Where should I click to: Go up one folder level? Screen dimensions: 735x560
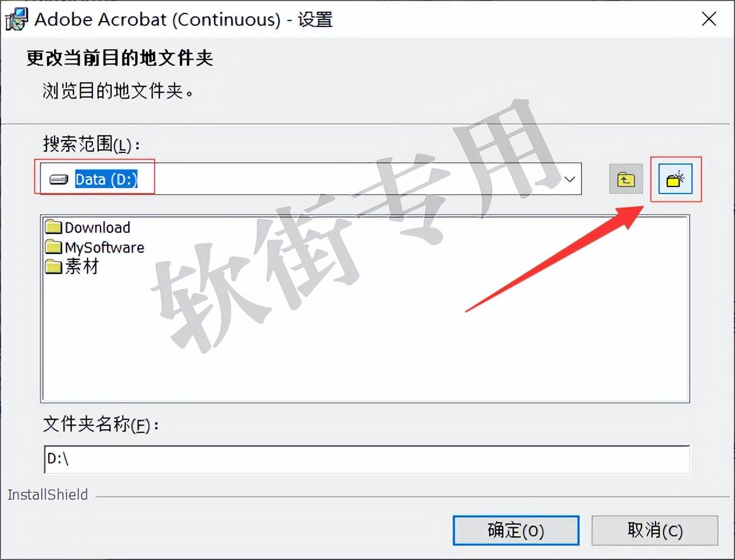[x=626, y=179]
